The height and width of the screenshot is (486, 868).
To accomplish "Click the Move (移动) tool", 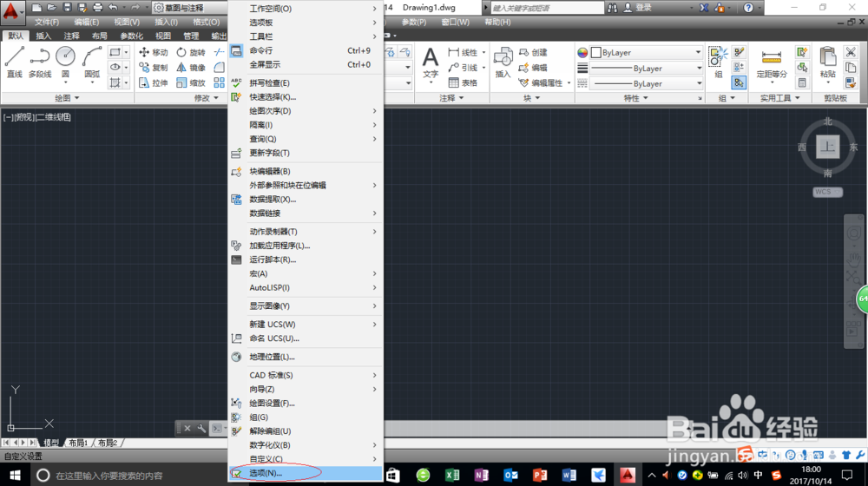I will click(x=154, y=52).
